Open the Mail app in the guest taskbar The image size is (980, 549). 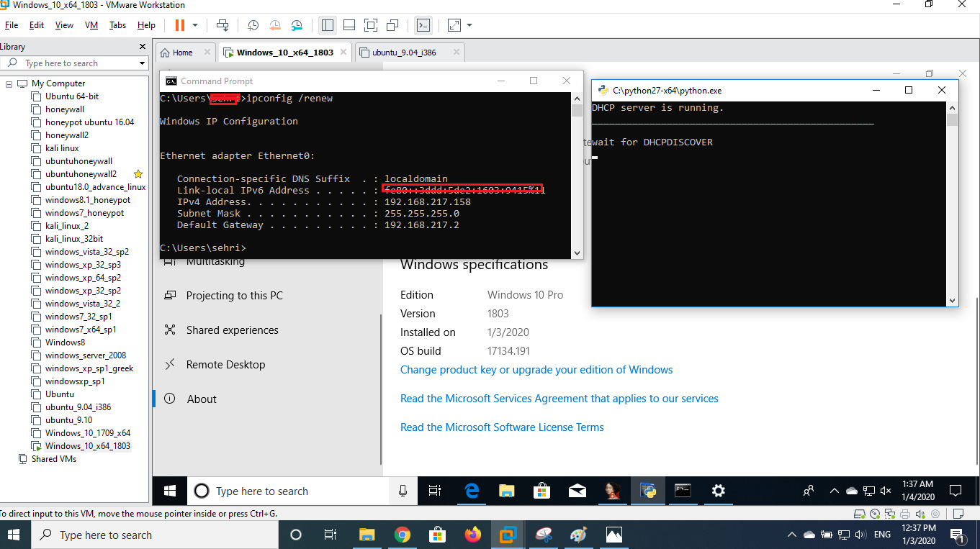pyautogui.click(x=577, y=491)
